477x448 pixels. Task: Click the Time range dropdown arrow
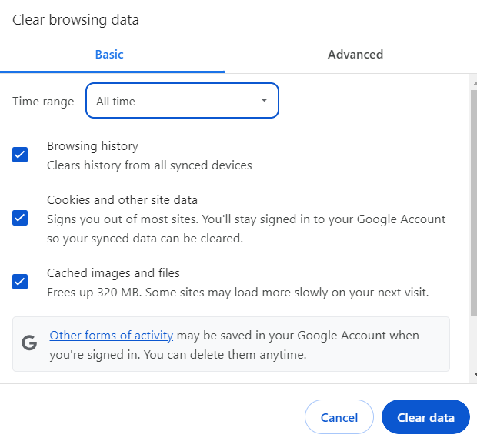coord(264,100)
